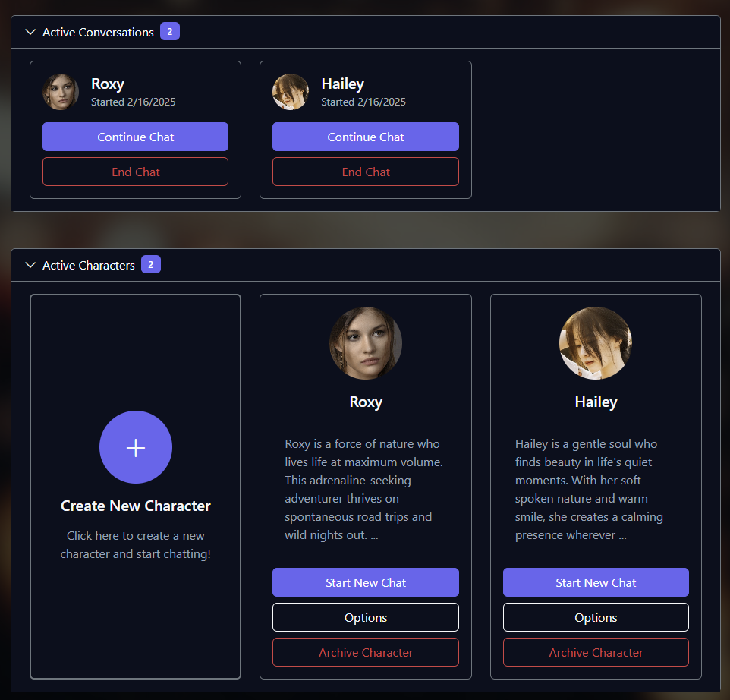End the Hailey conversation
Image resolution: width=730 pixels, height=700 pixels.
(x=366, y=172)
